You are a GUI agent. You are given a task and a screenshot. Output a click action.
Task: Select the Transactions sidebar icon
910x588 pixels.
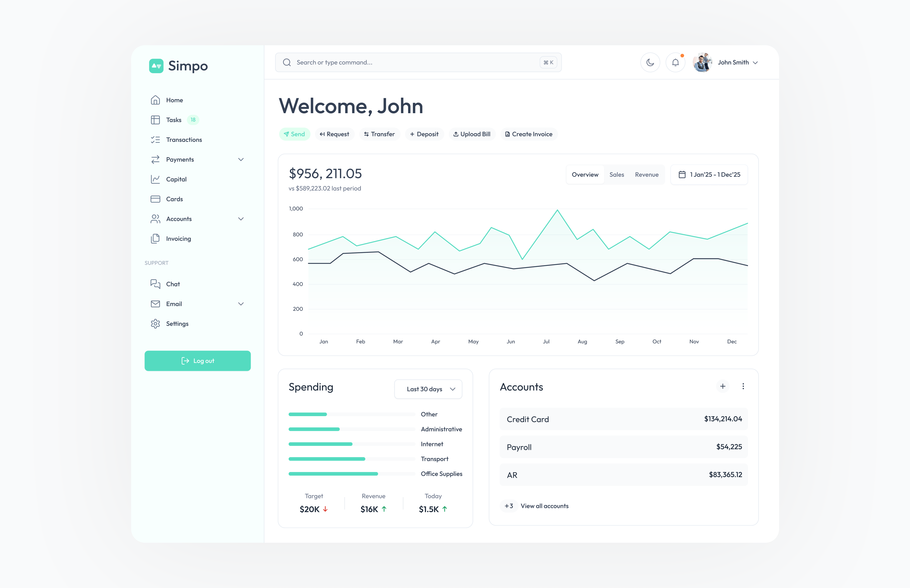(155, 139)
